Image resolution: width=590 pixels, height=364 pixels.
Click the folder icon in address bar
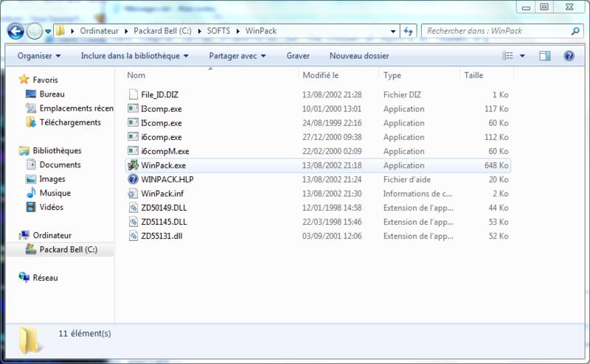tap(60, 31)
